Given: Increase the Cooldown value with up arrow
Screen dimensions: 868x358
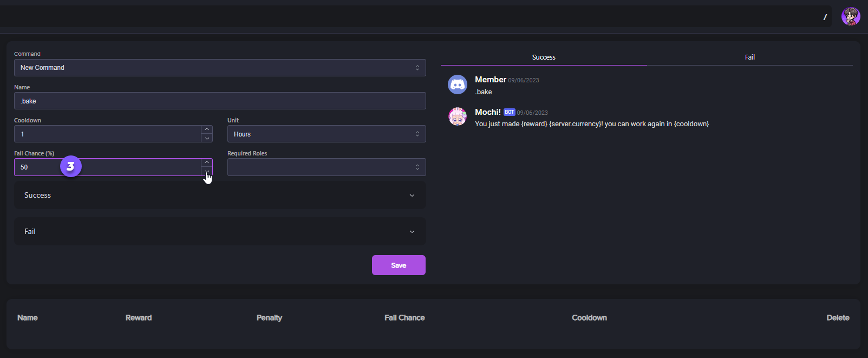Looking at the screenshot, I should 207,129.
